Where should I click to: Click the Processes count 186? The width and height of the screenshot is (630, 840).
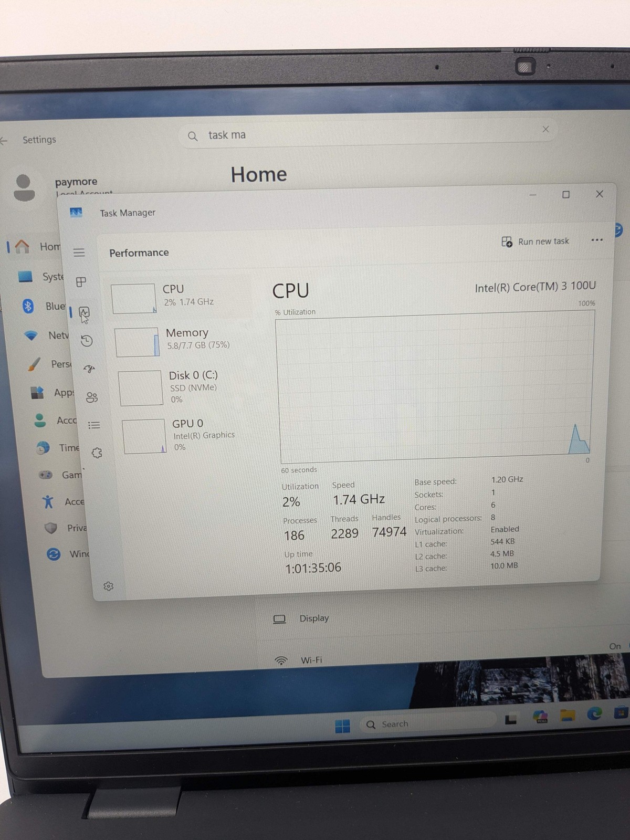click(294, 535)
